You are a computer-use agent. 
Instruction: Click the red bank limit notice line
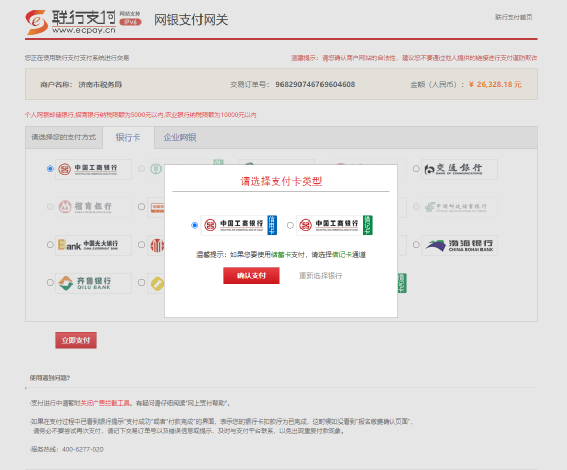click(141, 115)
